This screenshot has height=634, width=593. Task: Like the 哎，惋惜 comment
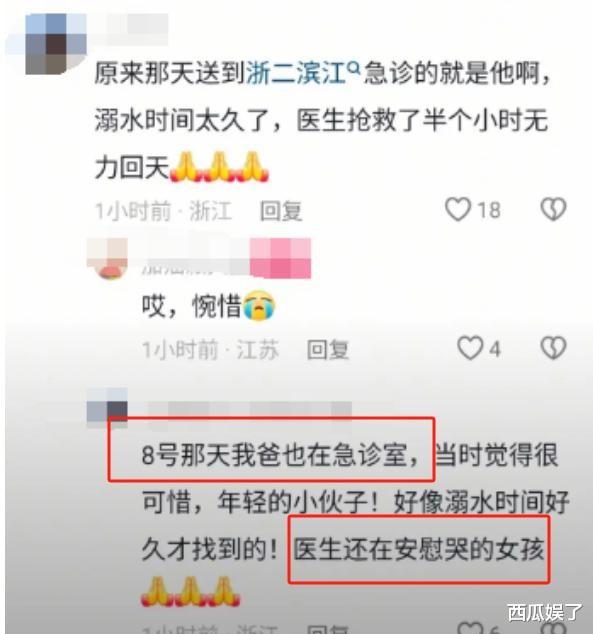point(470,348)
